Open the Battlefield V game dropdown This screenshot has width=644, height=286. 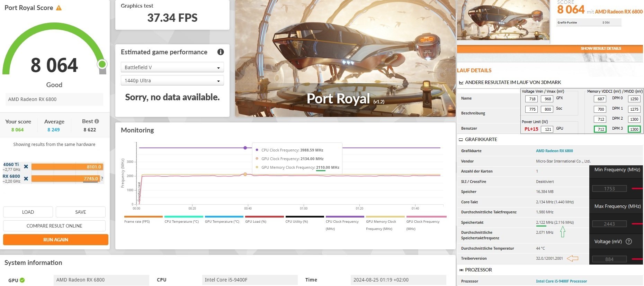tap(172, 67)
